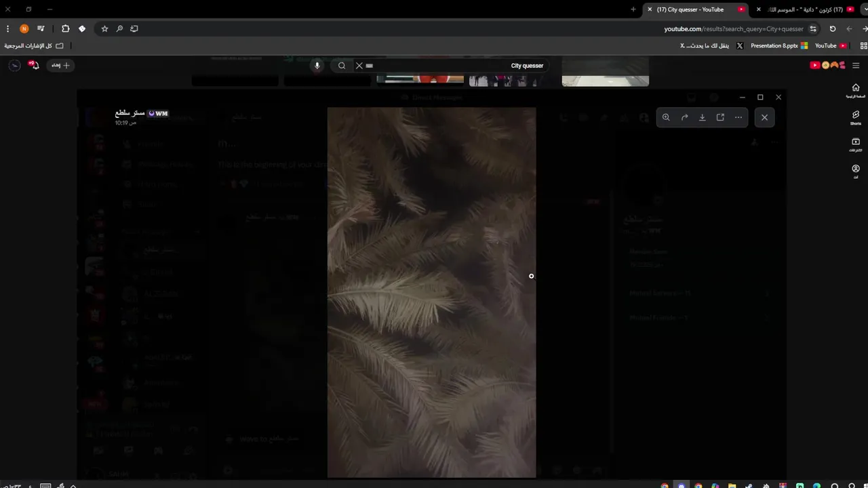Open the YouTube Home sidebar item
Image resolution: width=868 pixels, height=488 pixels.
(x=856, y=91)
